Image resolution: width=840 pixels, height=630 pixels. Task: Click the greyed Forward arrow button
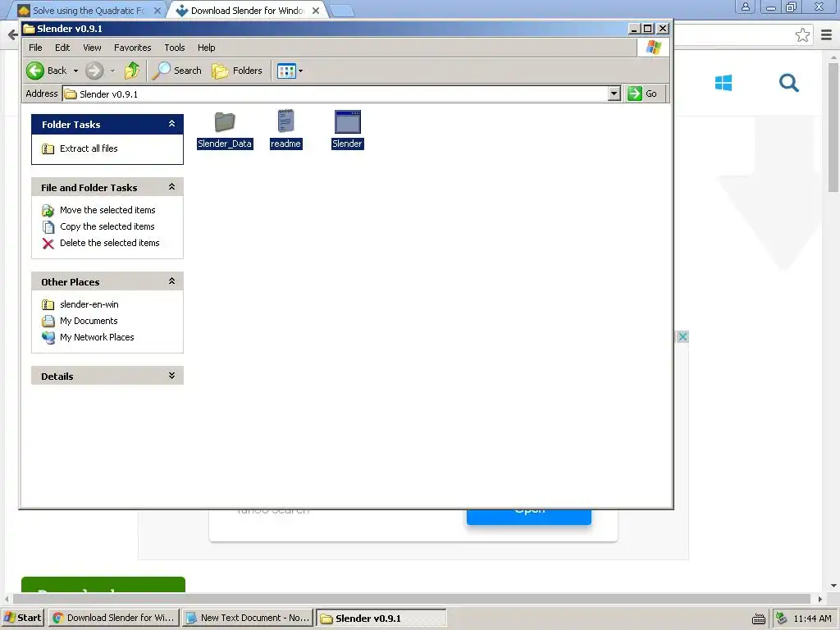94,71
